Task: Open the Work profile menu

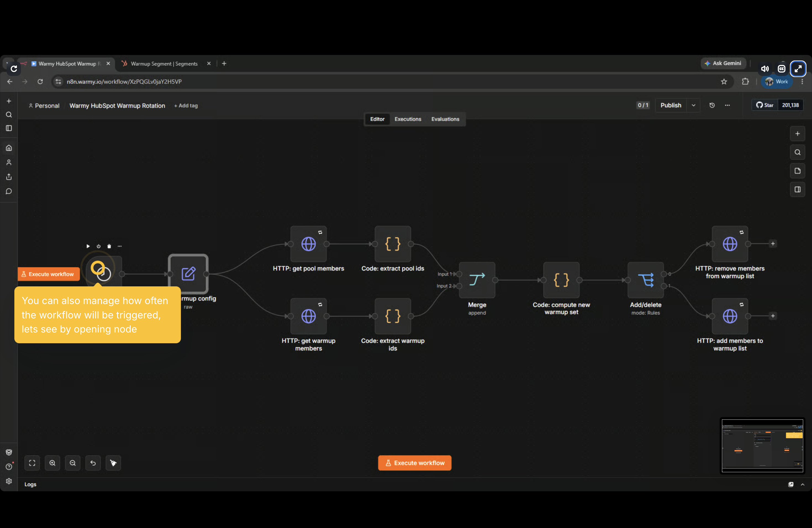Action: (777, 81)
